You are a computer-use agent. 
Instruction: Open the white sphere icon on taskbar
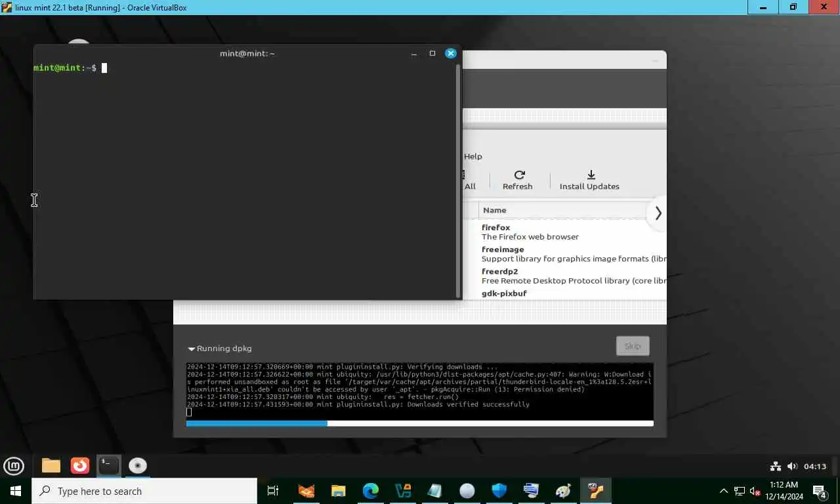pos(467,491)
